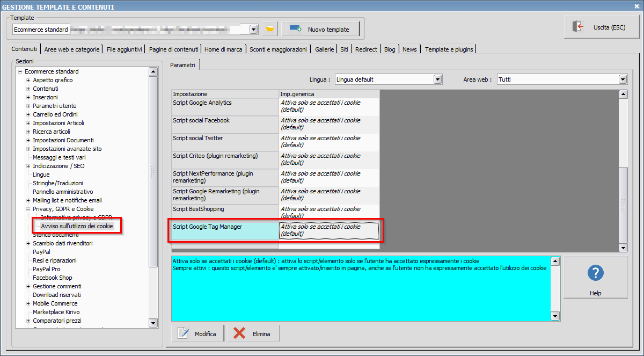Expand the Aspetto grafico tree node

[x=28, y=80]
